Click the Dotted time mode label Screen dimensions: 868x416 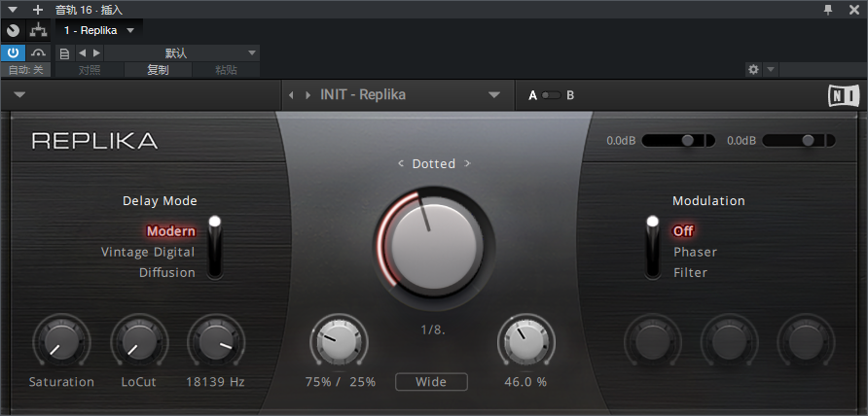[x=434, y=163]
